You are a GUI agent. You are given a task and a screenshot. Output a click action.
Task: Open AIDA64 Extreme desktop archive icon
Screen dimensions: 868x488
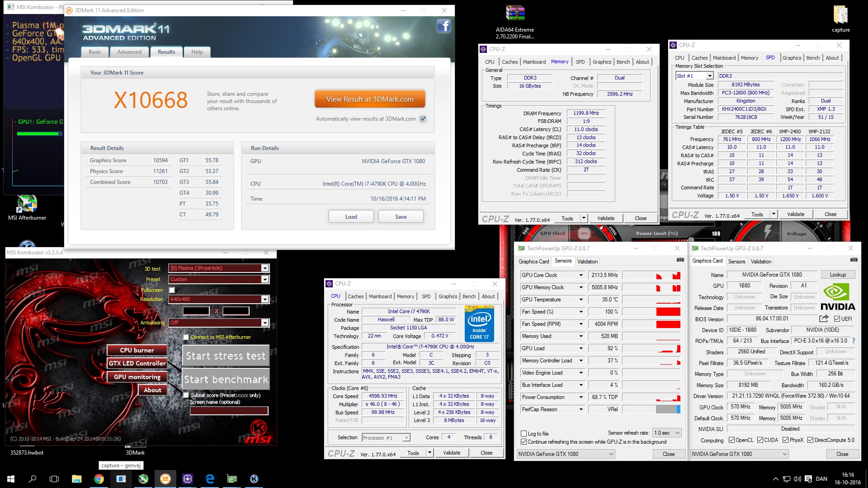click(515, 23)
